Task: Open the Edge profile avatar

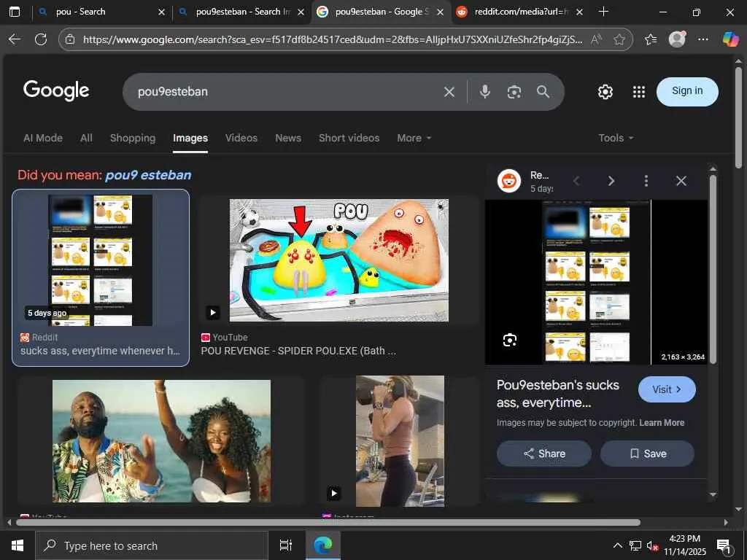Action: point(677,39)
